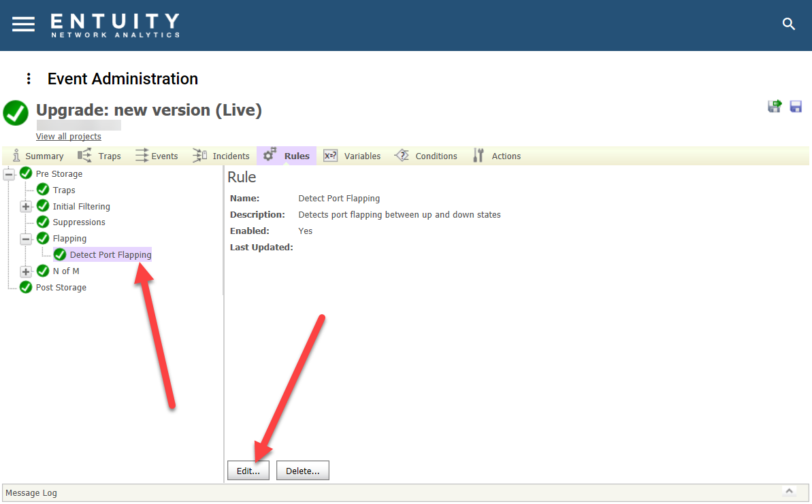
Task: Select the N of M tree item
Action: click(66, 271)
